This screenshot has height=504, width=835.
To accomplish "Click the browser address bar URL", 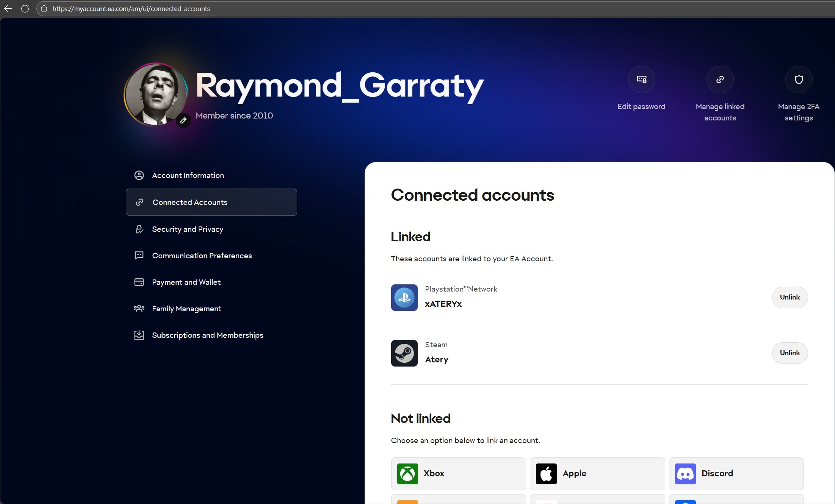I will 131,8.
